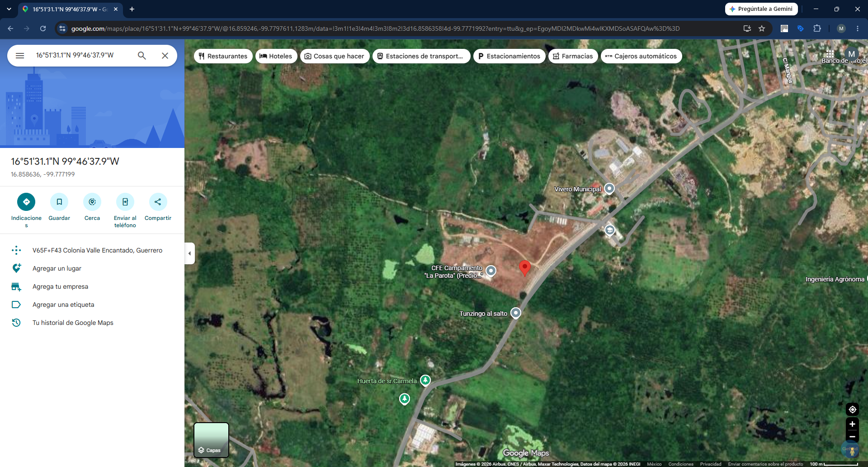Show Cajeros automáticos on the map

click(x=642, y=56)
